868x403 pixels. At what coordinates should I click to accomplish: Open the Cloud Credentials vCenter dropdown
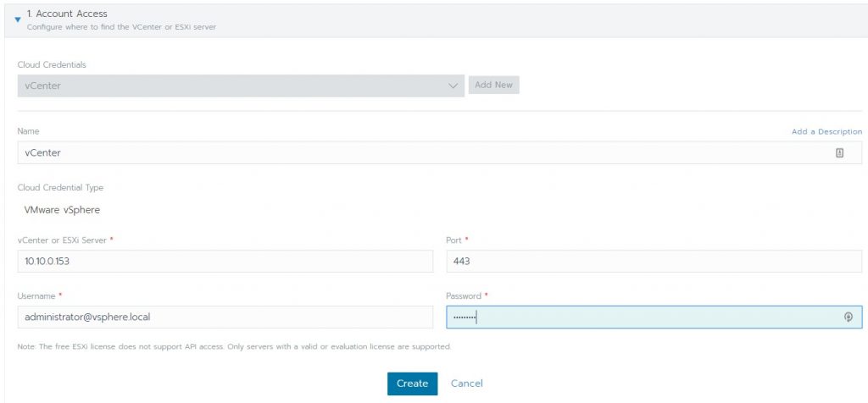pos(241,86)
